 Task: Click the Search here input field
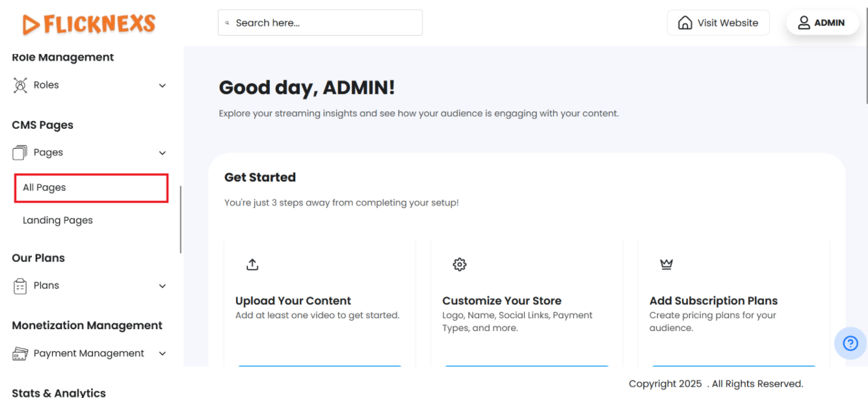pos(320,23)
